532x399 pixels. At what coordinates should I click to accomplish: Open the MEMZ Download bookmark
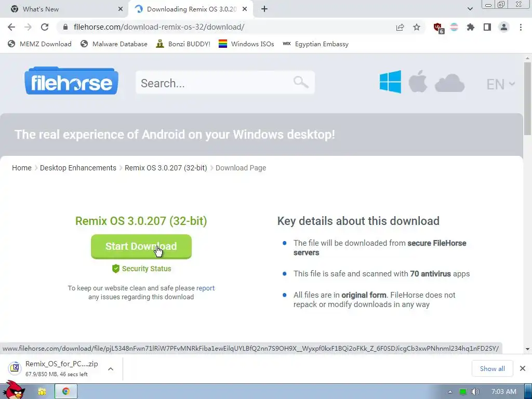pos(39,44)
